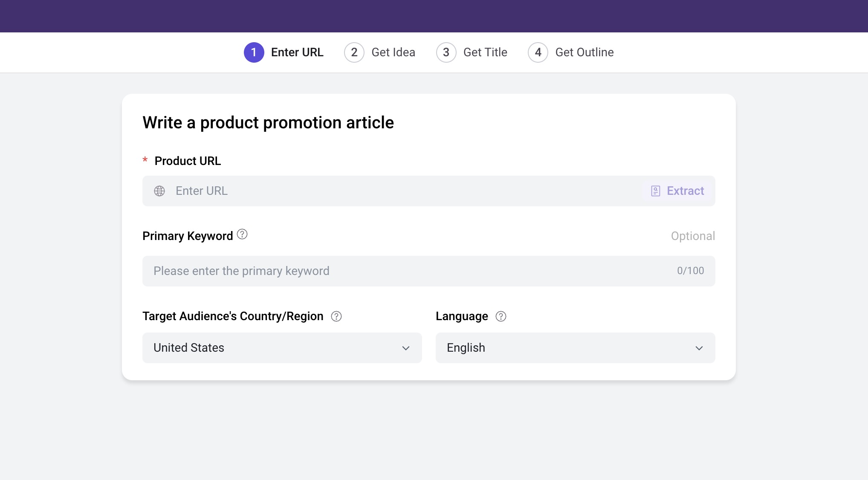Click the 'Product URL' label
This screenshot has height=480, width=868.
click(x=188, y=161)
